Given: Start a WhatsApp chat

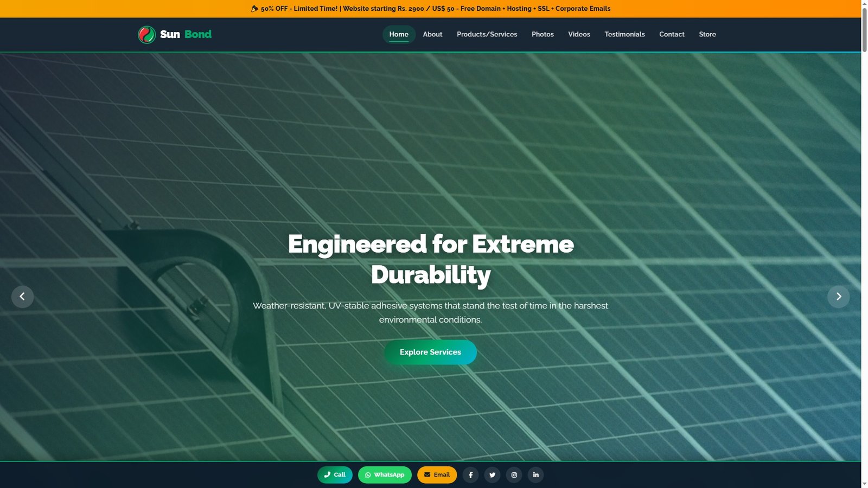Looking at the screenshot, I should (x=385, y=475).
